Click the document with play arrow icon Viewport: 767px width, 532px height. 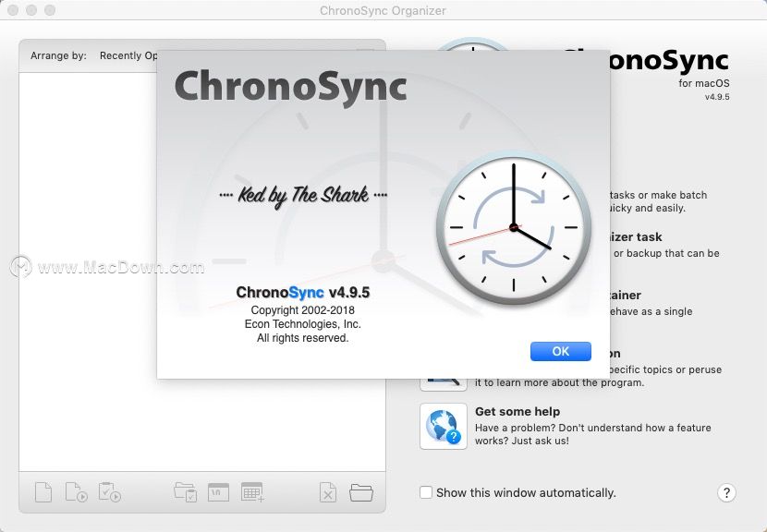(76, 492)
